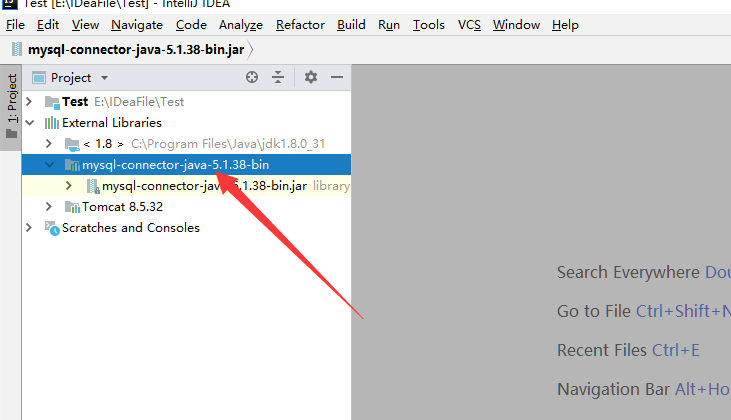
Task: Click the Project view window icon
Action: coord(39,78)
